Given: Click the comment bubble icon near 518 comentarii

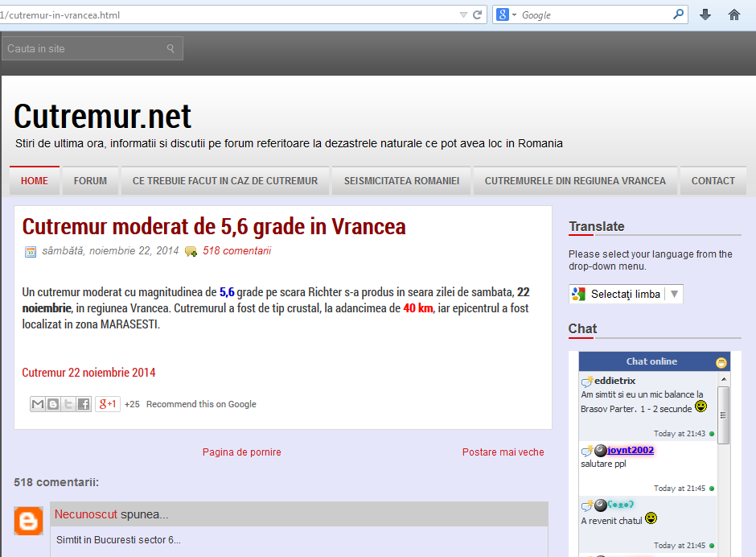Looking at the screenshot, I should point(191,251).
